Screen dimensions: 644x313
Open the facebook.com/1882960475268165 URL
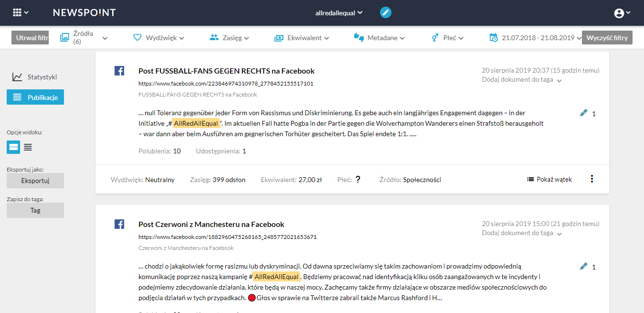click(x=227, y=237)
